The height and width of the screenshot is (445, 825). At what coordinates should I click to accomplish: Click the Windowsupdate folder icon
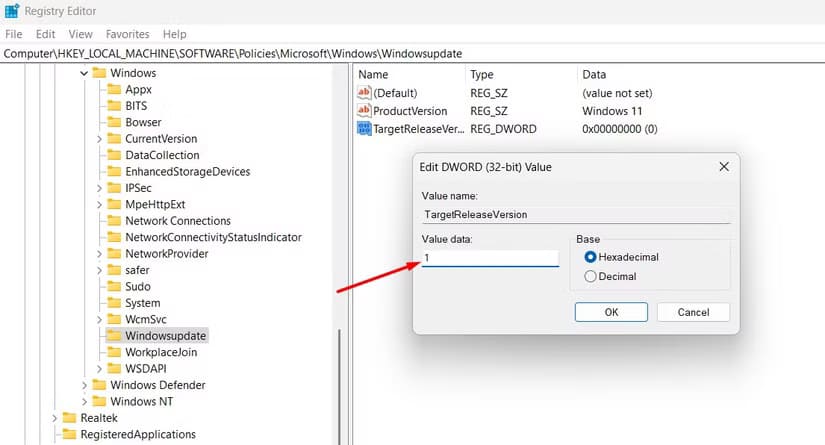pos(114,336)
